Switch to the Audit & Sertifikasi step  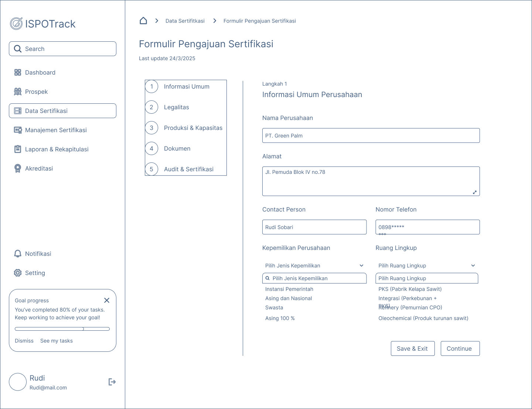pyautogui.click(x=189, y=169)
